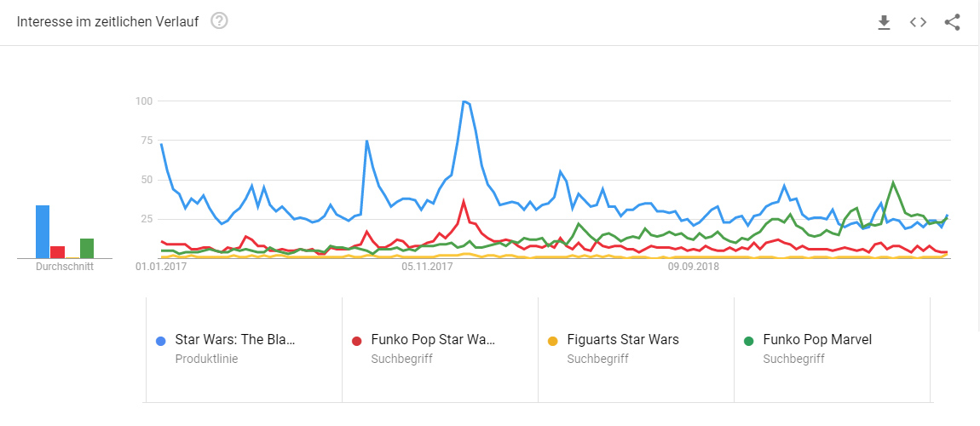Click the blue Star Wars legend dot
This screenshot has height=426, width=980.
(x=161, y=341)
